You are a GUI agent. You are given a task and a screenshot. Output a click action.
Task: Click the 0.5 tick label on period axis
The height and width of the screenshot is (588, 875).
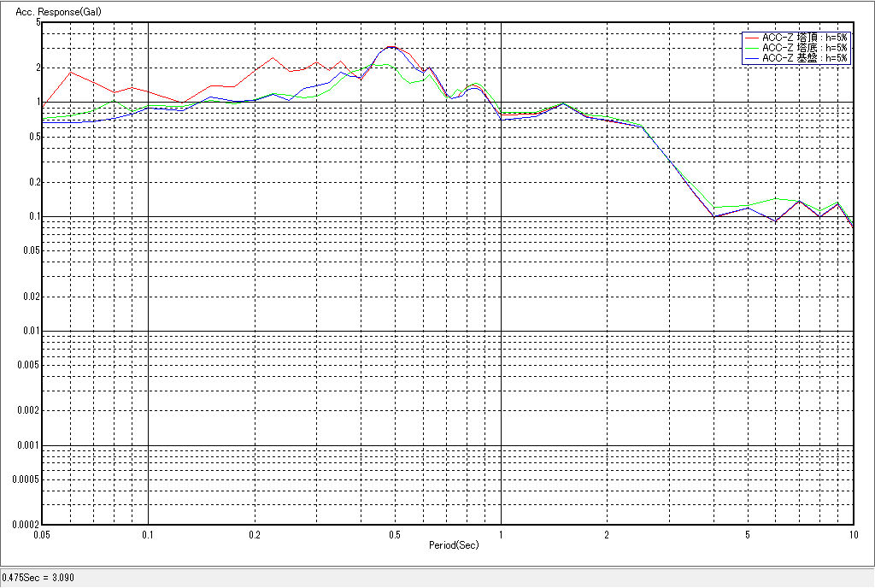point(394,535)
